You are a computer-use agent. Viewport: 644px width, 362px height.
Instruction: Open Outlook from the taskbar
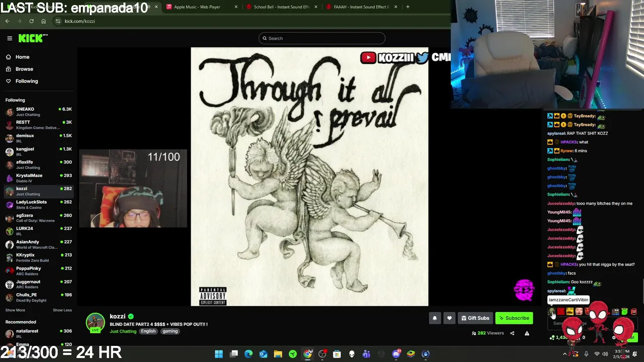263,354
